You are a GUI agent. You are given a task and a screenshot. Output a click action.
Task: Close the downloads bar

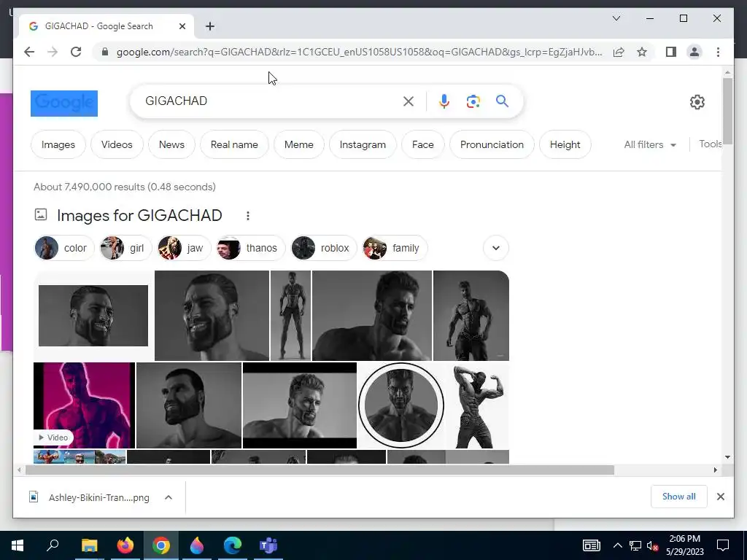tap(720, 497)
